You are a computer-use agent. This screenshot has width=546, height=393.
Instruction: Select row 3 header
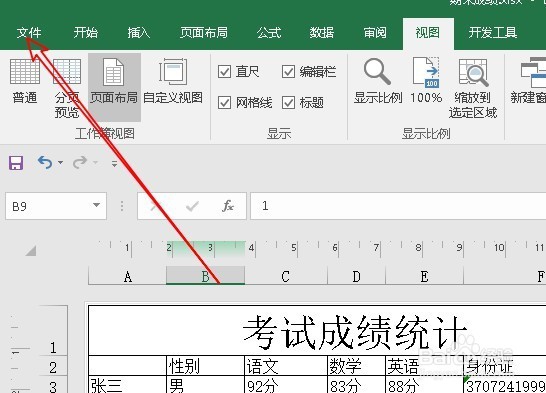pyautogui.click(x=53, y=385)
